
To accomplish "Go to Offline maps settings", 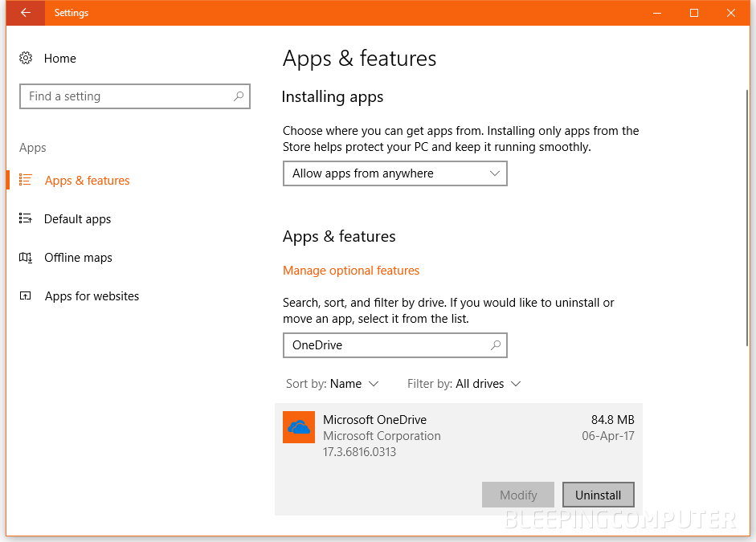I will click(78, 258).
